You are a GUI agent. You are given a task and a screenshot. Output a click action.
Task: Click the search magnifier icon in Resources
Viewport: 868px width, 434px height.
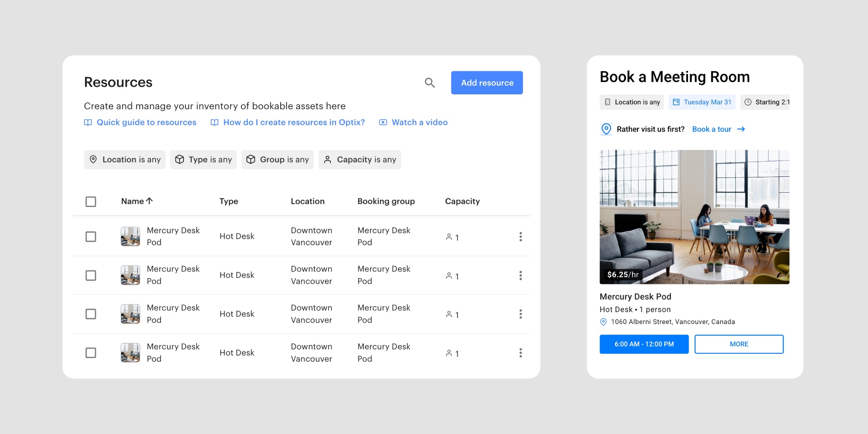click(429, 83)
